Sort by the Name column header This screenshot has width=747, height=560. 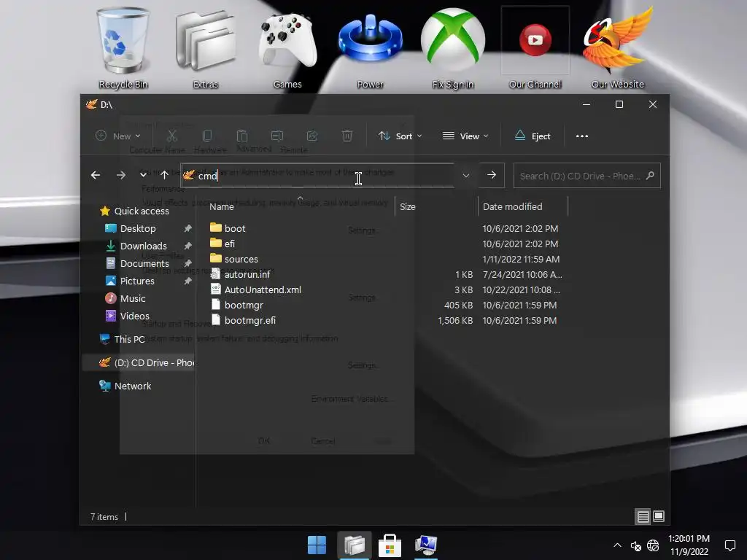pyautogui.click(x=222, y=206)
